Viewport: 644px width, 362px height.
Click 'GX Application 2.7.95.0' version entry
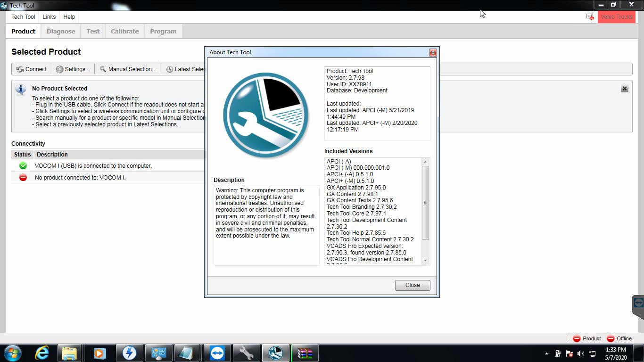(x=356, y=188)
